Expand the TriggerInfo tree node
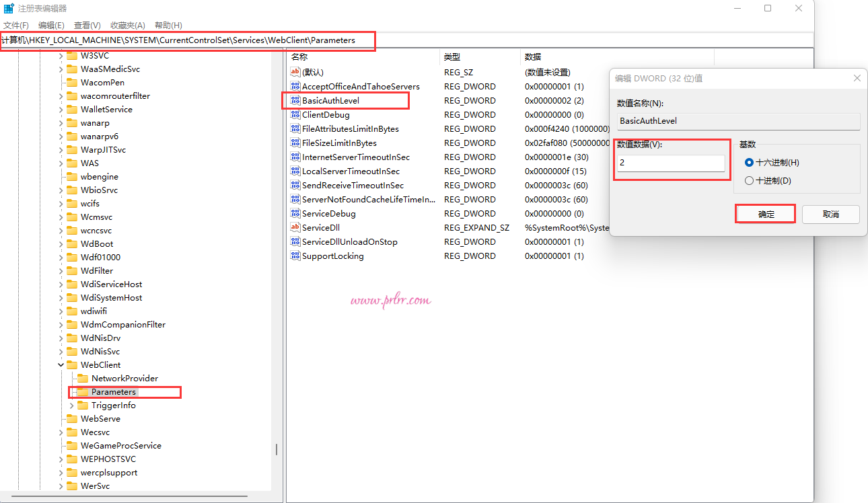This screenshot has width=868, height=503. point(72,405)
